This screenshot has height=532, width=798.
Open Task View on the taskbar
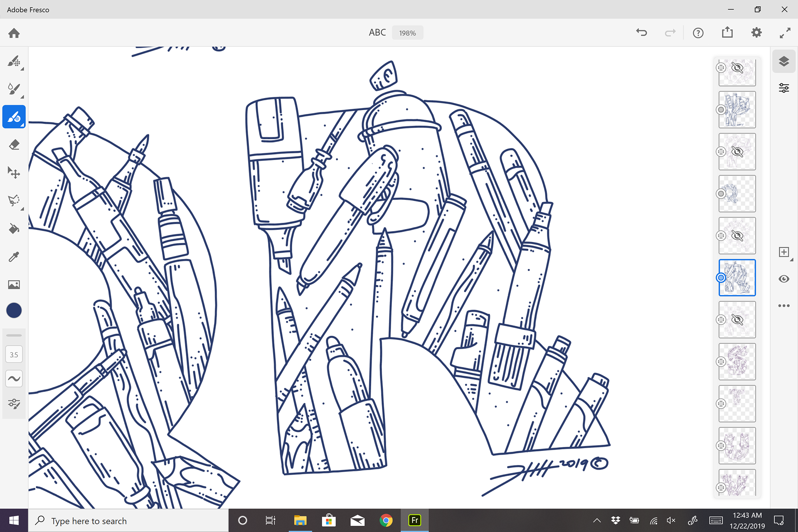[x=271, y=520]
